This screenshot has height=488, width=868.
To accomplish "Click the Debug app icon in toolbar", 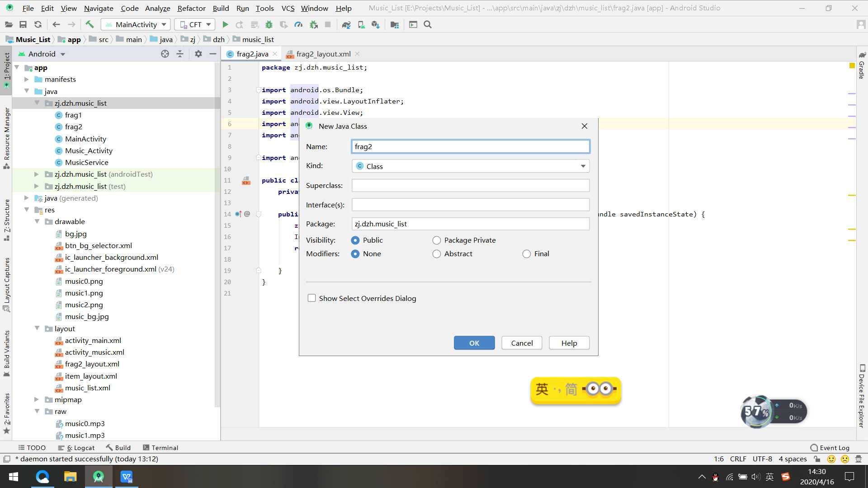I will [268, 24].
